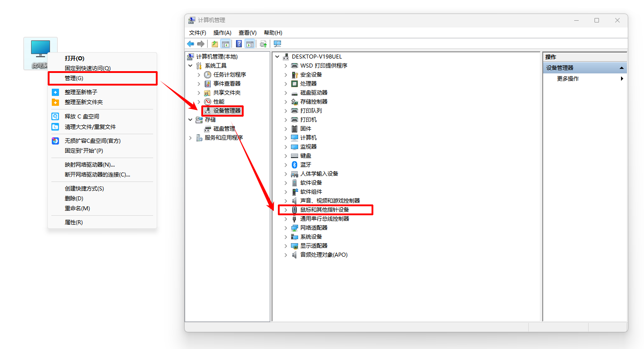Screen dimensions: 644x349
Task: Select the 软件组件 device row
Action: tap(311, 191)
